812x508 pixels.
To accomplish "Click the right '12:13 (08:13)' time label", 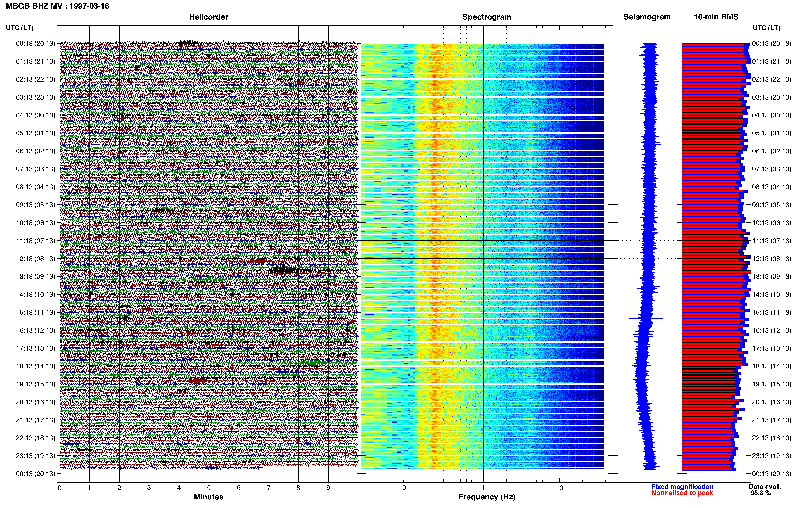I will pos(772,259).
